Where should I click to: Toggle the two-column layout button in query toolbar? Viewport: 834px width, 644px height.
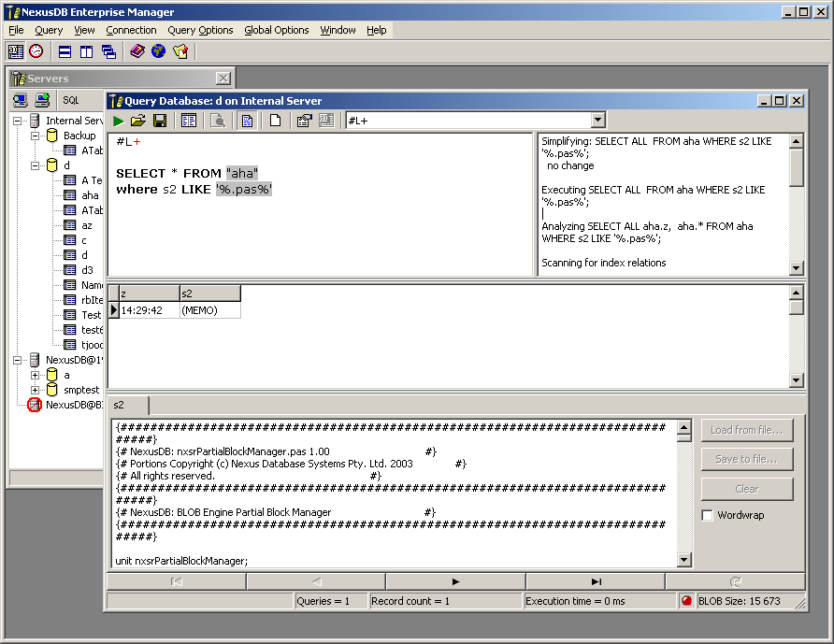[189, 122]
